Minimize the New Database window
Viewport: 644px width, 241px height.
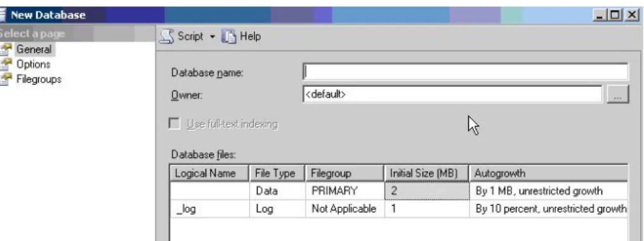(x=600, y=15)
